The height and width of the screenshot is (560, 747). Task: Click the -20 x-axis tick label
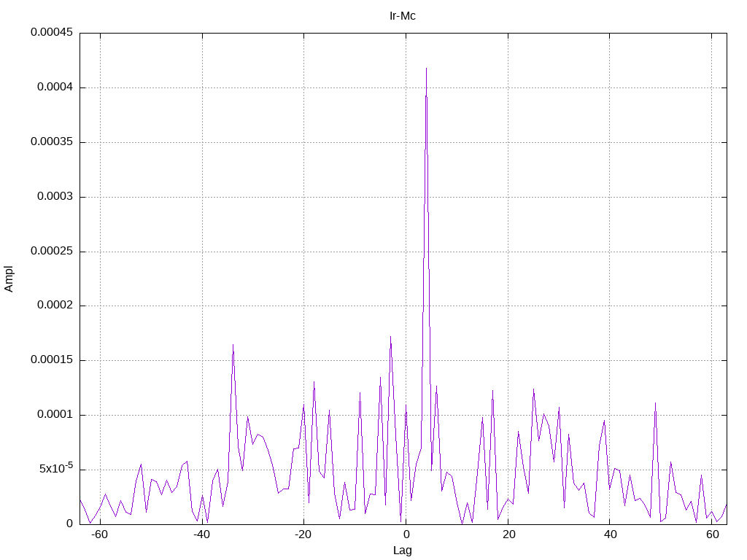(303, 534)
